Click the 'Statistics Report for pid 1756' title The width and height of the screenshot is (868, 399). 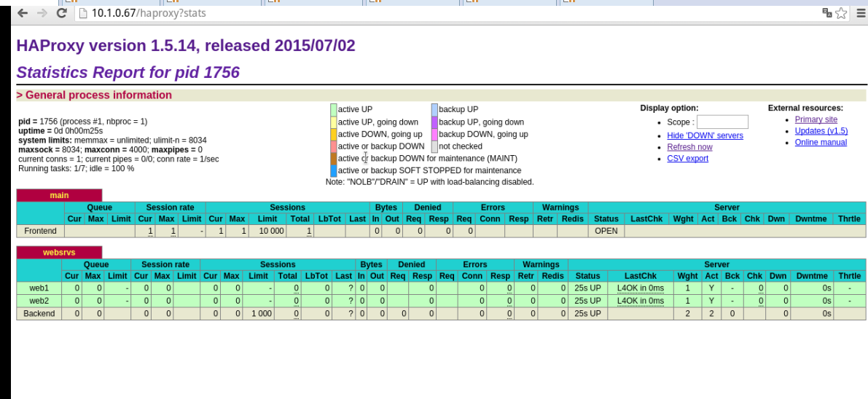pyautogui.click(x=128, y=73)
